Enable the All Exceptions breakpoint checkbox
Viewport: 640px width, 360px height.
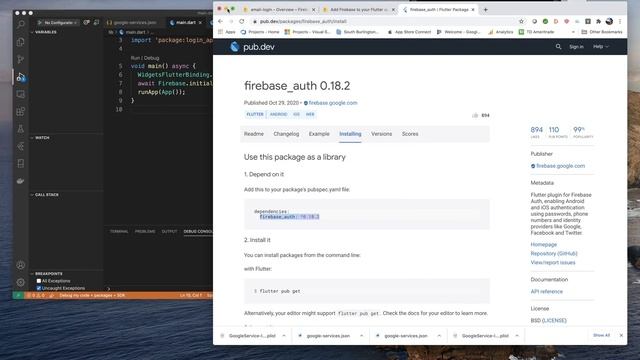pos(39,281)
